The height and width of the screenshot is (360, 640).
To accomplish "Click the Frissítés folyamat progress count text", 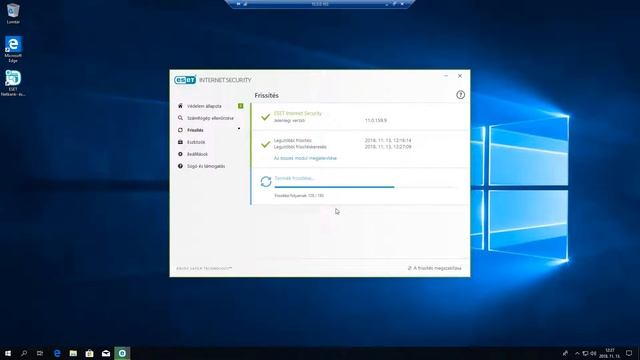I will pyautogui.click(x=299, y=196).
